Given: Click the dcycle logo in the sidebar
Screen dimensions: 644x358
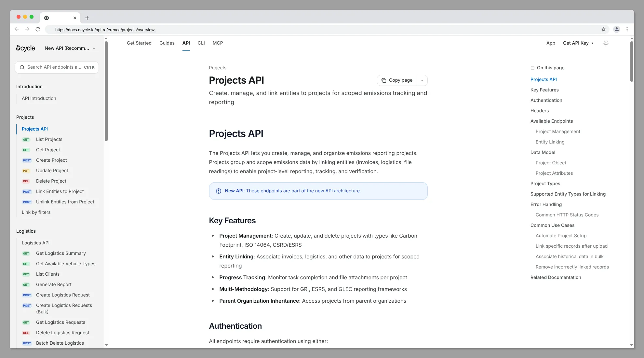Looking at the screenshot, I should coord(25,48).
